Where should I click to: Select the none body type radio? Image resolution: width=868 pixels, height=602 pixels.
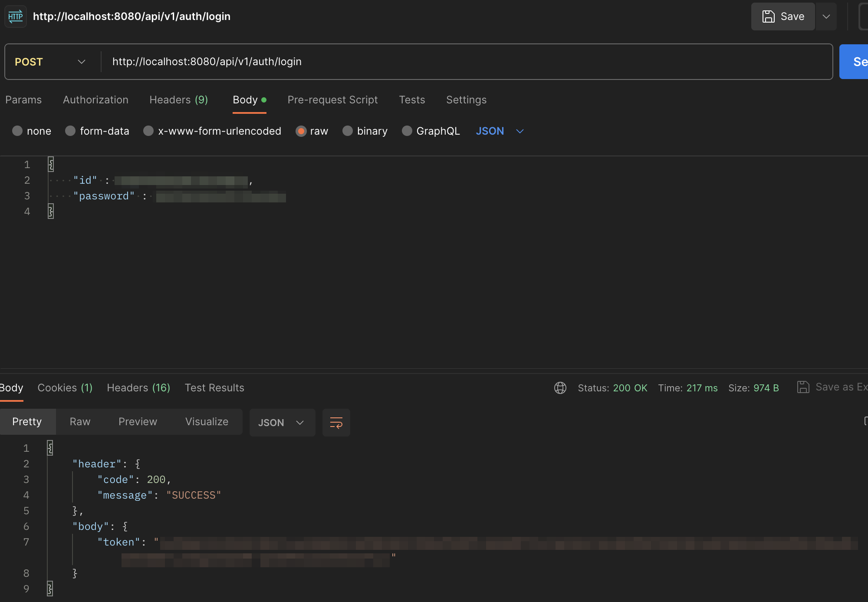pyautogui.click(x=17, y=131)
